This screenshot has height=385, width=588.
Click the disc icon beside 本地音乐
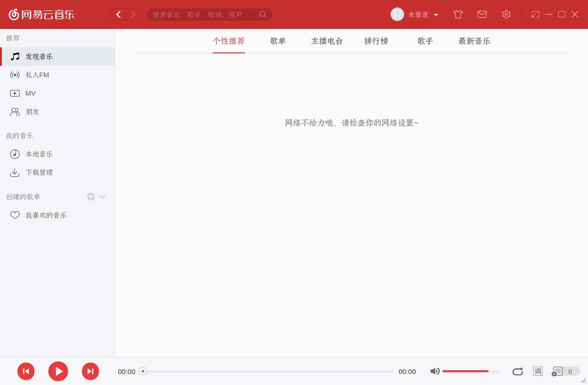tap(15, 154)
